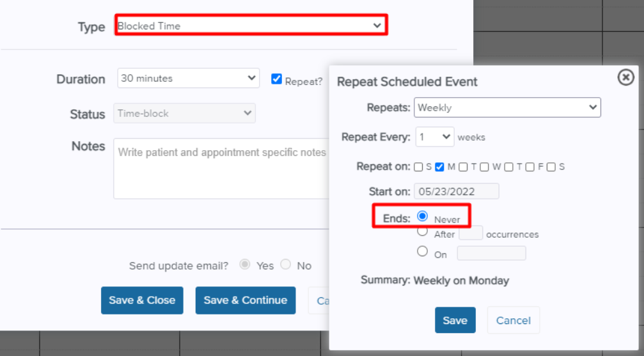Select the Ends On date radio option

(x=422, y=251)
